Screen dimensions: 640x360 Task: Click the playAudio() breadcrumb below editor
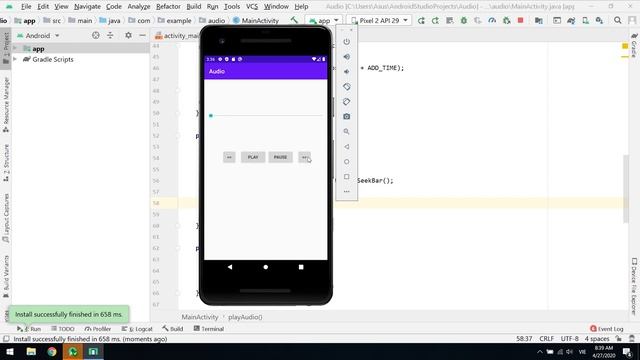point(245,317)
